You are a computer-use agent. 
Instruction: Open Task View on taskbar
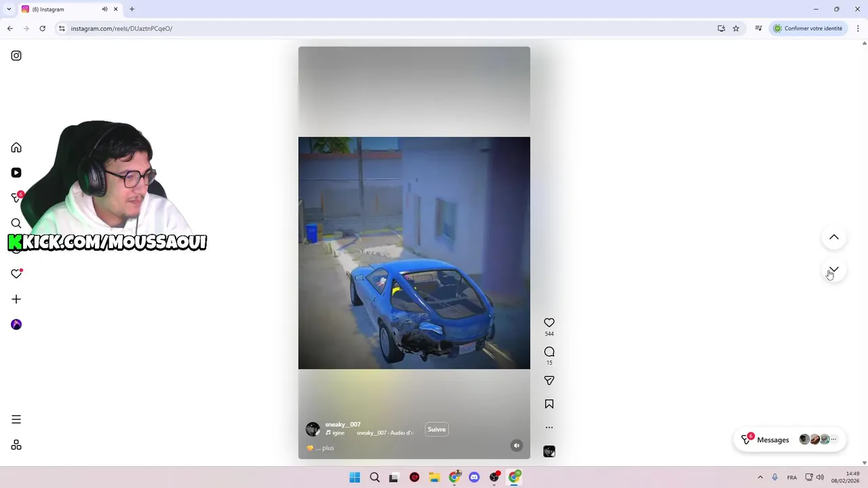click(394, 478)
